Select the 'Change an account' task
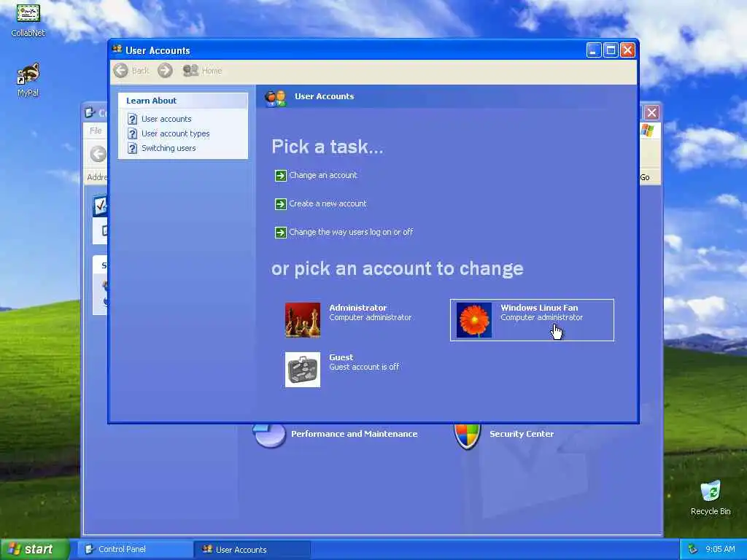Image resolution: width=747 pixels, height=560 pixels. click(323, 175)
